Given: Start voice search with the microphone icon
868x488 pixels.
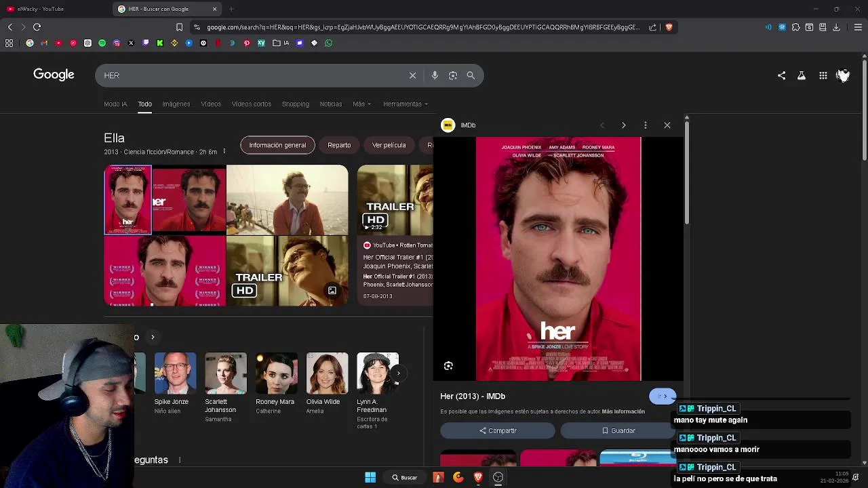Looking at the screenshot, I should pos(435,75).
